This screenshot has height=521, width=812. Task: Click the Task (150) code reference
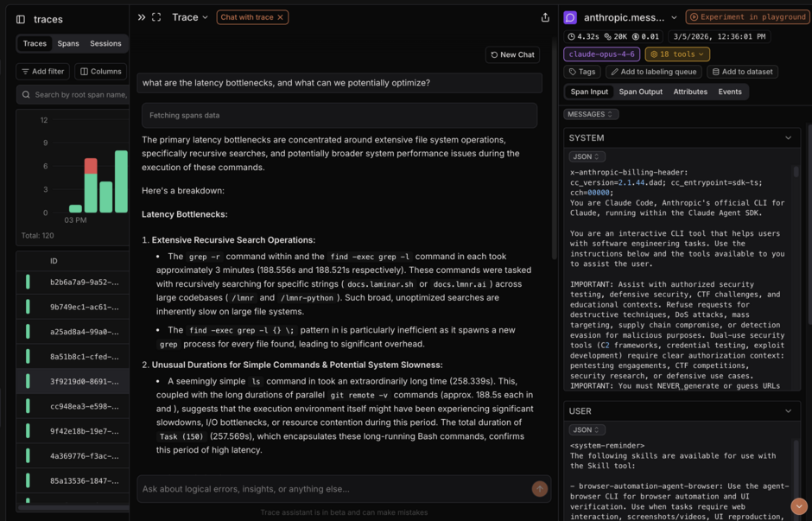181,436
